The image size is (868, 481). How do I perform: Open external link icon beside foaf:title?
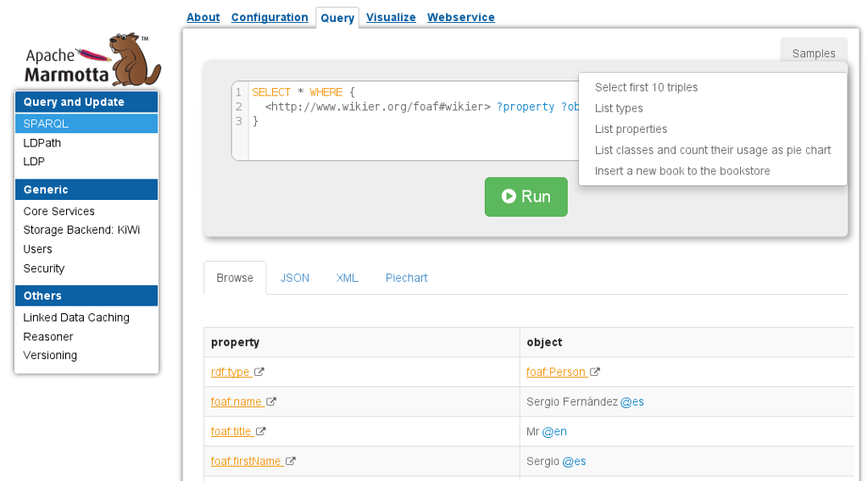(x=261, y=431)
